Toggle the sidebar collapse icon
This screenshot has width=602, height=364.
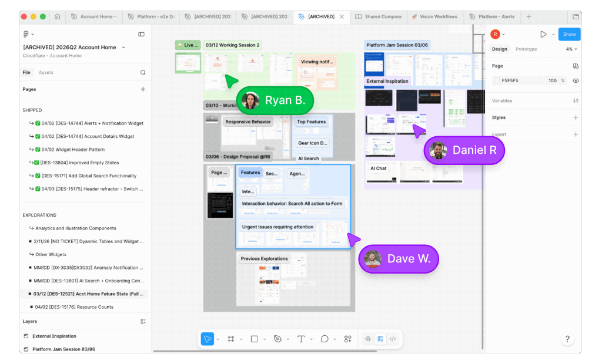141,34
